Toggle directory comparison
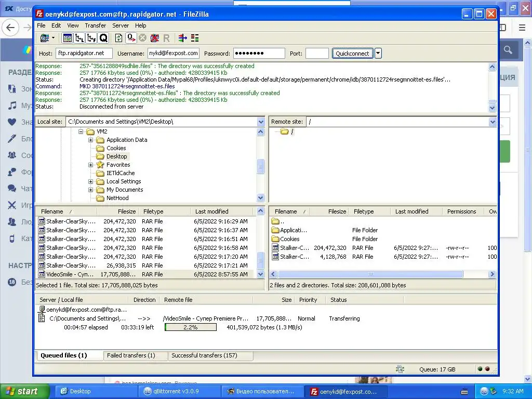Screen dimensions: 532x399 195,38
